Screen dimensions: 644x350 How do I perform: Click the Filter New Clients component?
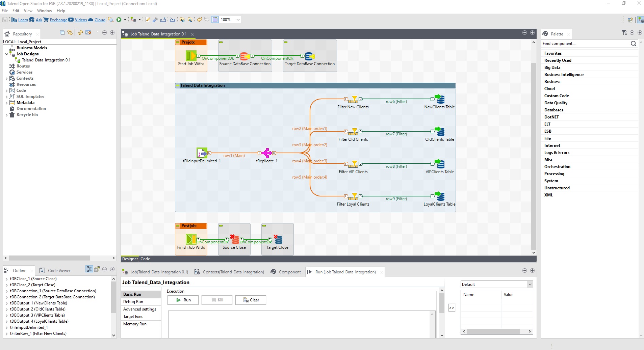(353, 100)
